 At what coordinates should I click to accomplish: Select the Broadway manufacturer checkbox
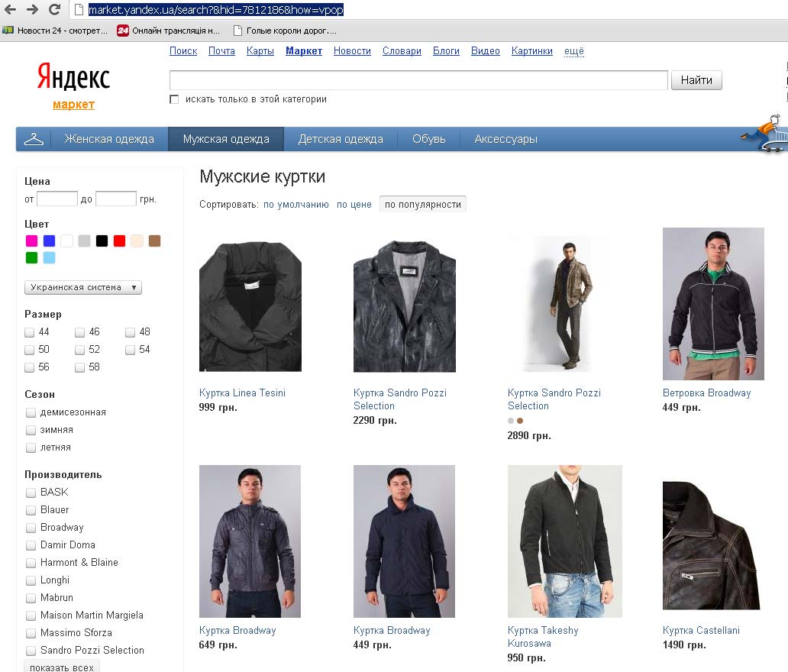[31, 528]
